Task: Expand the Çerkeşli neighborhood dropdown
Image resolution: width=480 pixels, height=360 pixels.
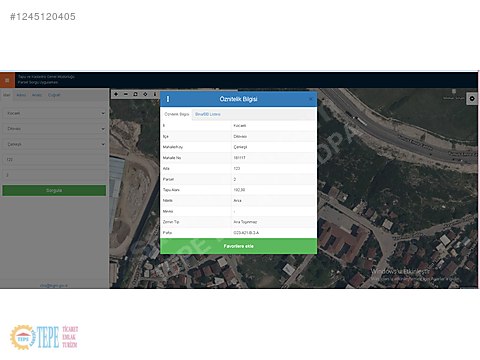Action: [54, 144]
